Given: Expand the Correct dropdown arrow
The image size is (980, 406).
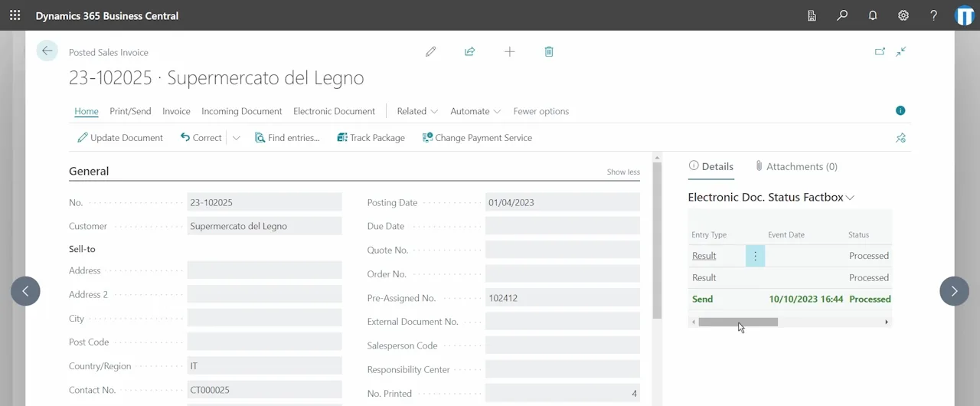Looking at the screenshot, I should (236, 138).
